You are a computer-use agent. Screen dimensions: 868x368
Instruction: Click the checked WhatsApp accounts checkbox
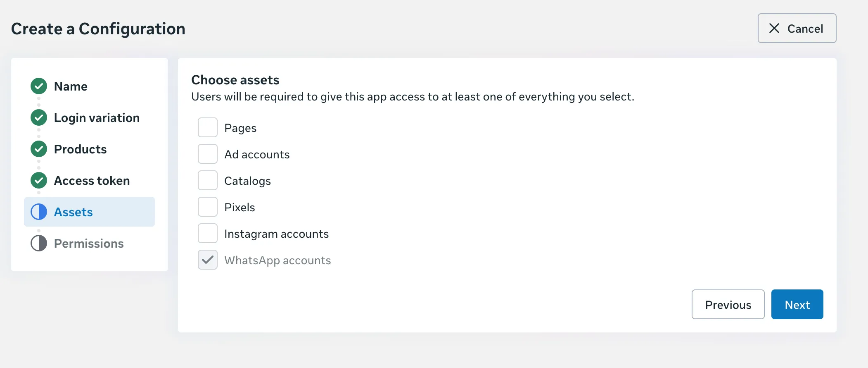click(208, 260)
